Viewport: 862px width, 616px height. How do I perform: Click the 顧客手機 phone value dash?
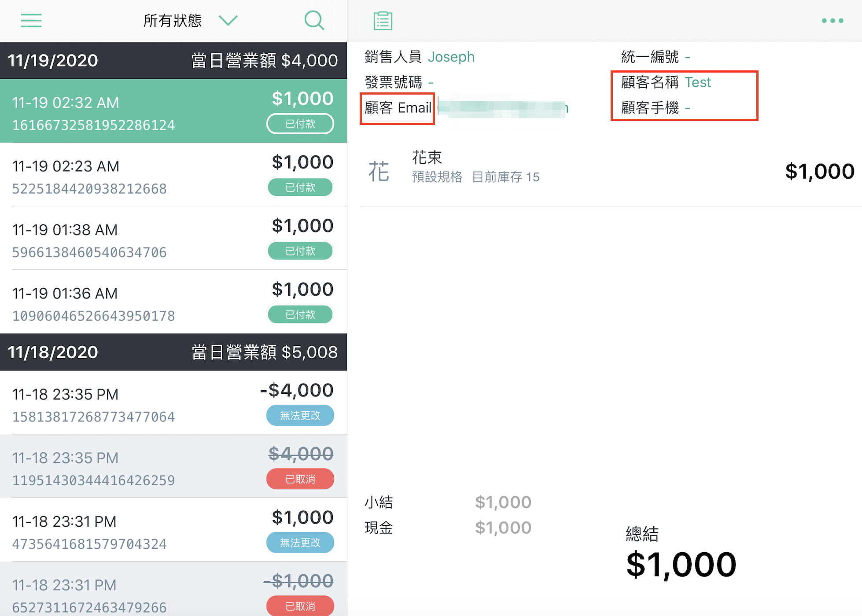pos(688,108)
